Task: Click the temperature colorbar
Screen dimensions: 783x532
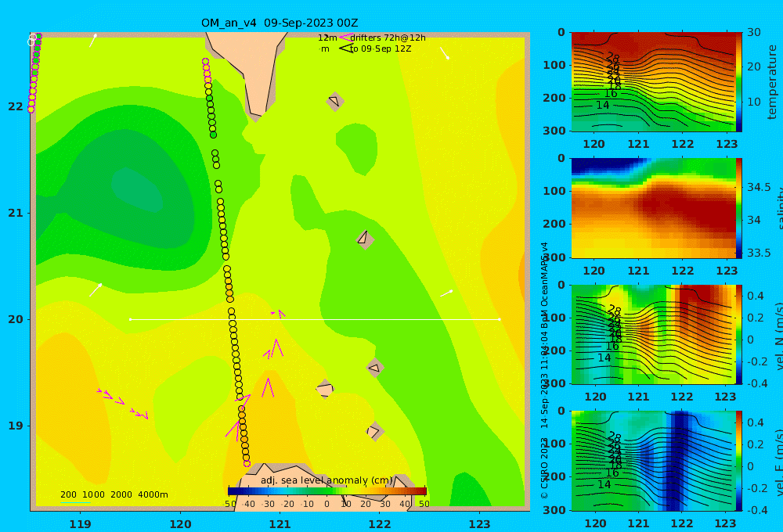Action: 739,82
